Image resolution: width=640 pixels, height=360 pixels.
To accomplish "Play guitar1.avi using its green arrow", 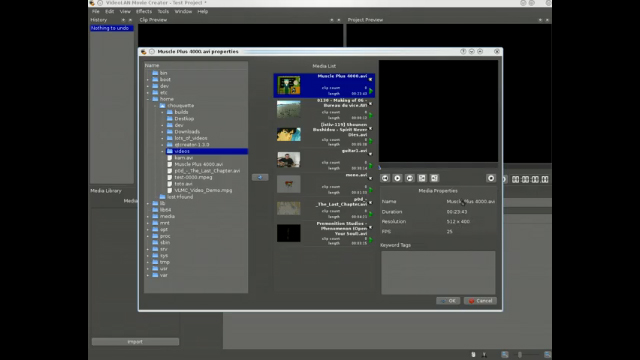I will click(371, 165).
